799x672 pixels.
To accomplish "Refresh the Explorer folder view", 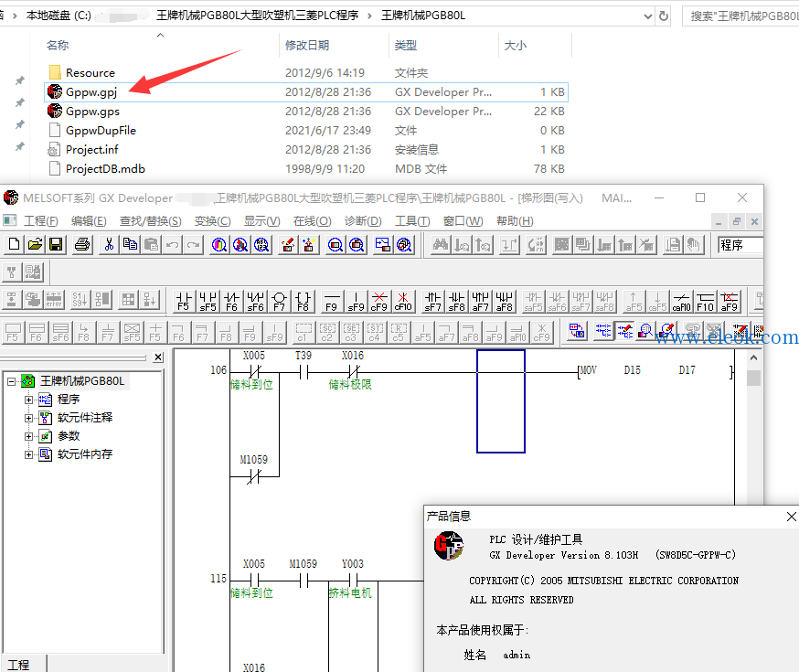I will click(664, 16).
